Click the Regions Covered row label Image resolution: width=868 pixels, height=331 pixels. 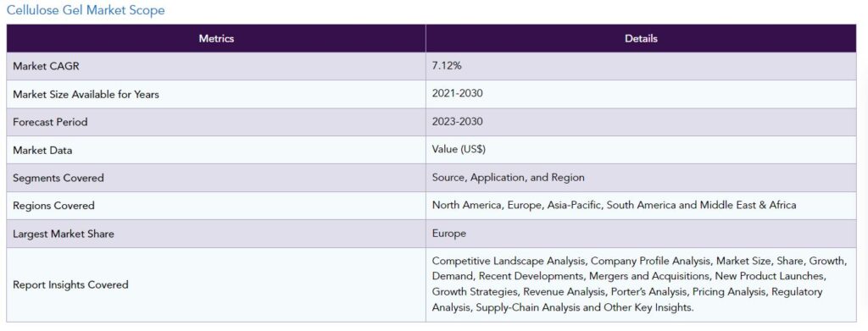click(53, 206)
